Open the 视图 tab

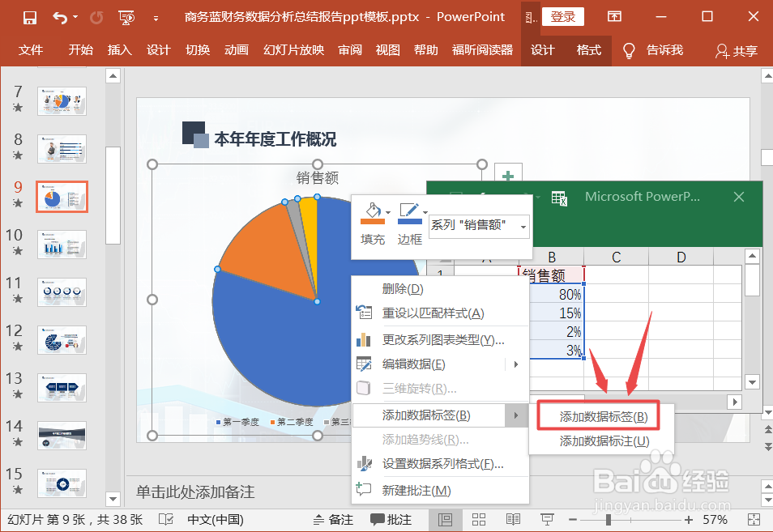[x=388, y=49]
